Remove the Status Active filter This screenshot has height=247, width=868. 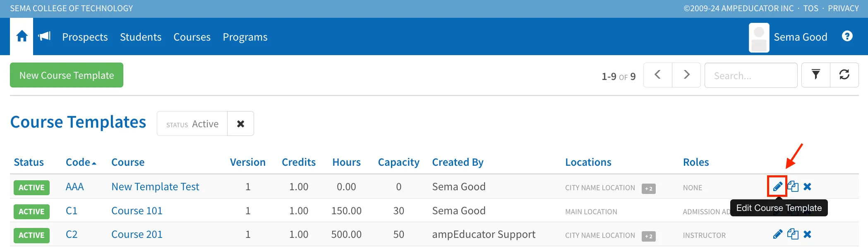pyautogui.click(x=240, y=123)
